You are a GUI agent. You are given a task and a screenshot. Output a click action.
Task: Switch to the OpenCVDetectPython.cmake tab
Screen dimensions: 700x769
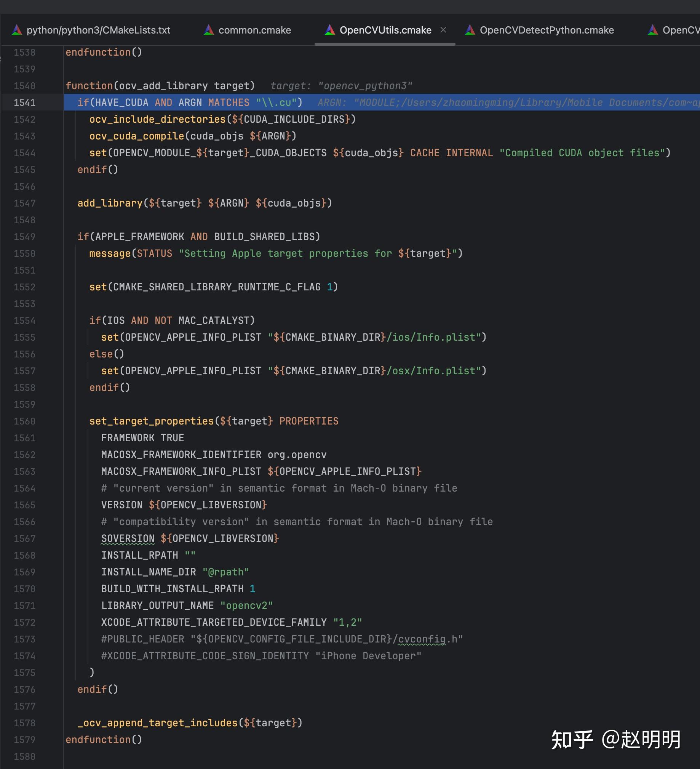coord(547,30)
